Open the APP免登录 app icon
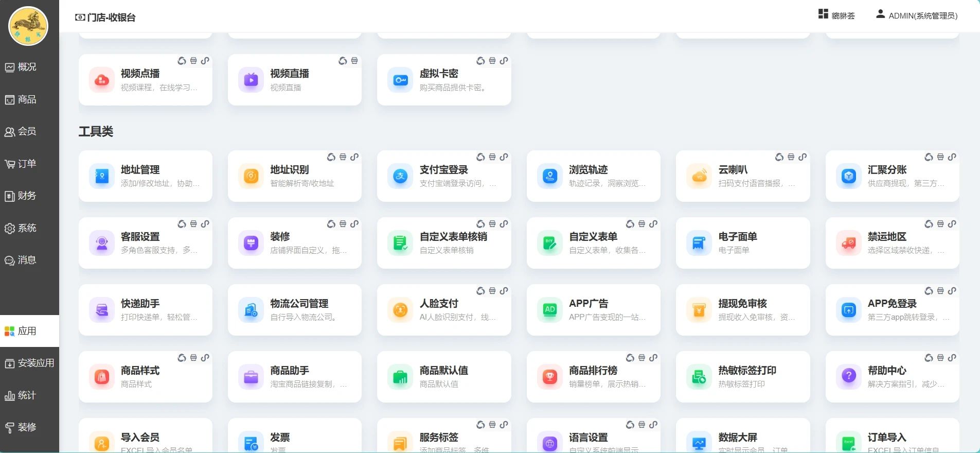 [x=849, y=310]
